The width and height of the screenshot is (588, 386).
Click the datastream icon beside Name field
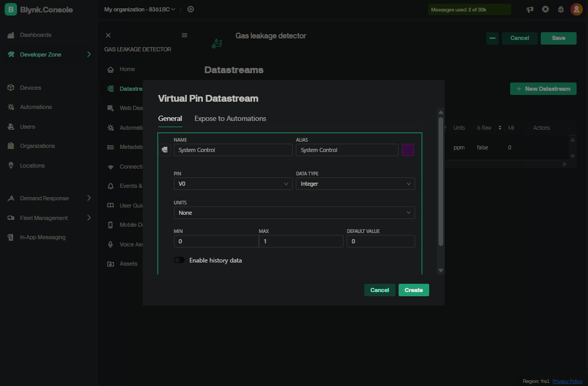[x=165, y=150]
